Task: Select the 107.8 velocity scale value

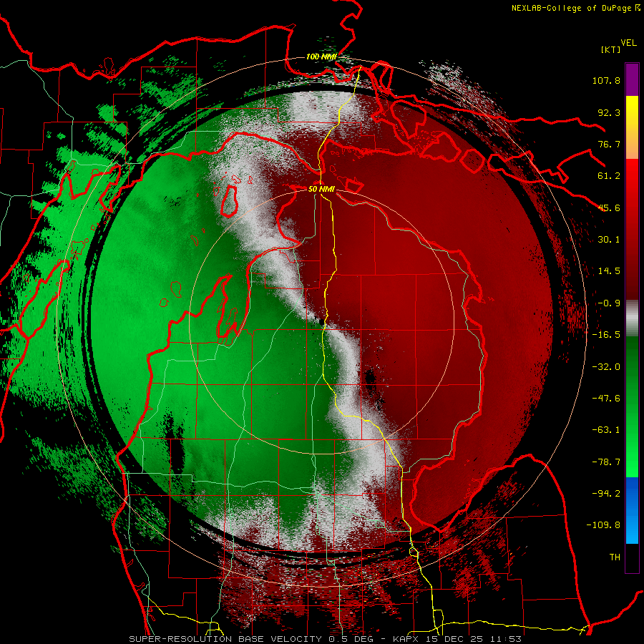Action: [606, 80]
